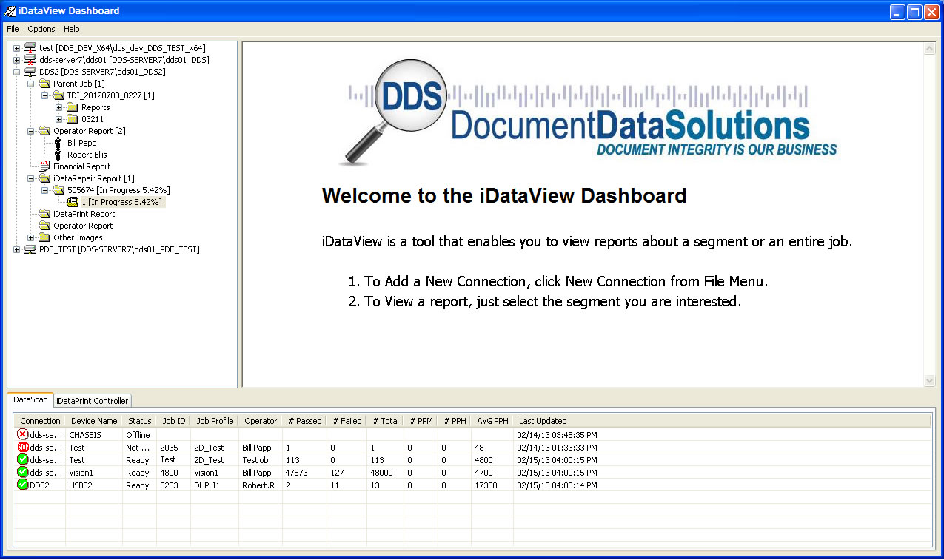The image size is (944, 560).
Task: Expand the dds-server7\dds01 connection node
Action: tap(17, 60)
